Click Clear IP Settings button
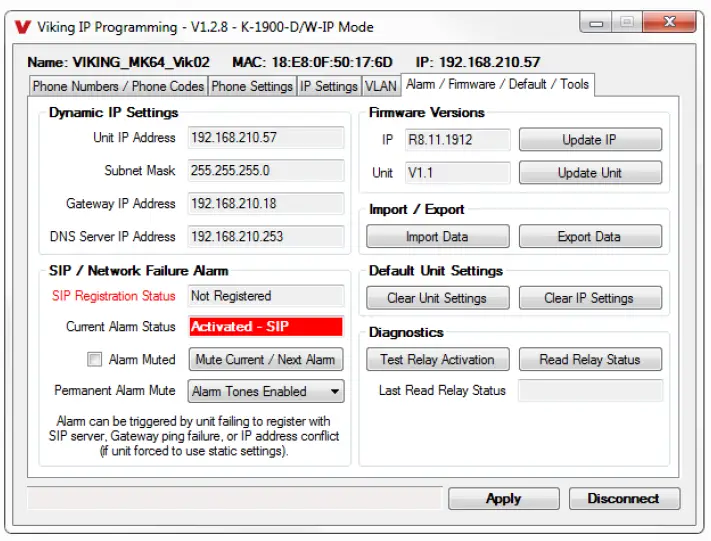 click(x=590, y=298)
